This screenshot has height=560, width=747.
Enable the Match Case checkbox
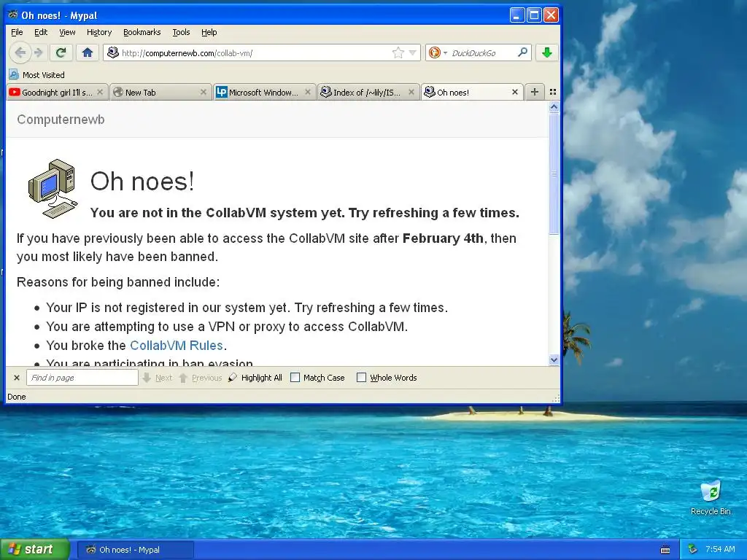tap(295, 378)
